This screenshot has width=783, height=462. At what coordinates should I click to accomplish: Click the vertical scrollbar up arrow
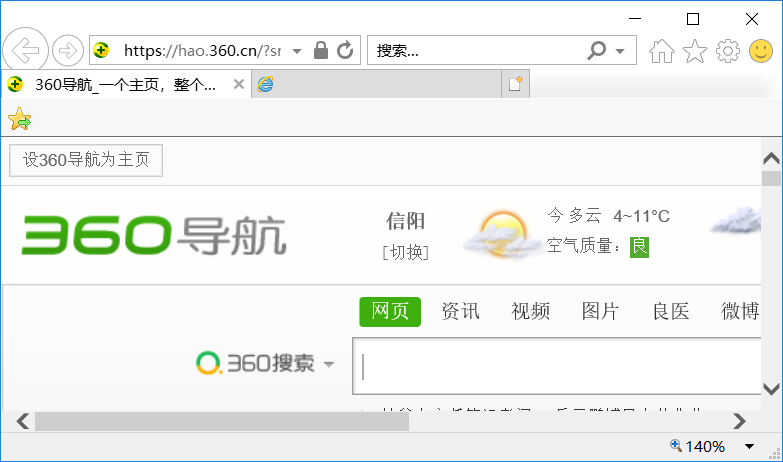(772, 158)
